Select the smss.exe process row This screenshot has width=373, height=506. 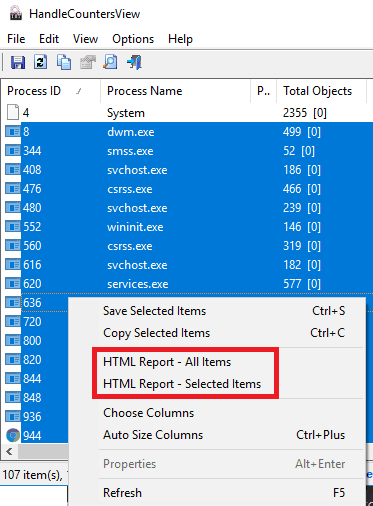[x=187, y=151]
